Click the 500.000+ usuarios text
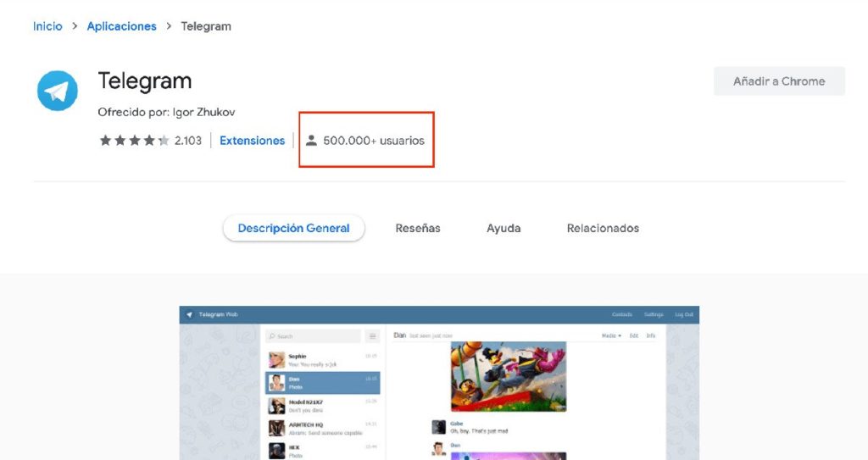This screenshot has height=460, width=868. tap(374, 141)
